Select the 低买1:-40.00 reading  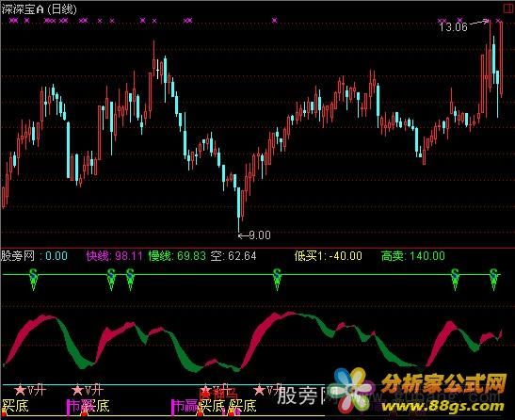point(329,256)
